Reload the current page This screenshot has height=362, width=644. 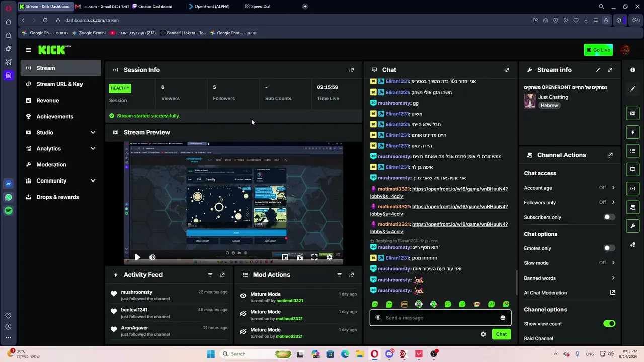45,20
